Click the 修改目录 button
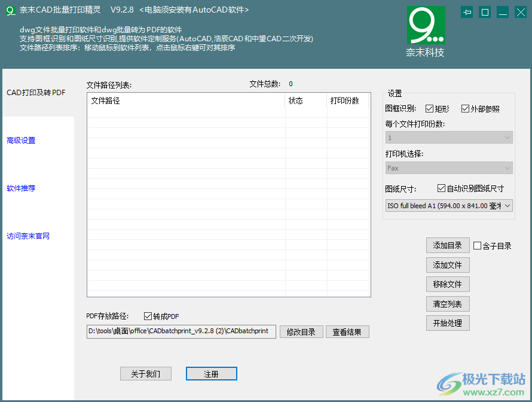Image resolution: width=532 pixels, height=402 pixels. click(301, 332)
